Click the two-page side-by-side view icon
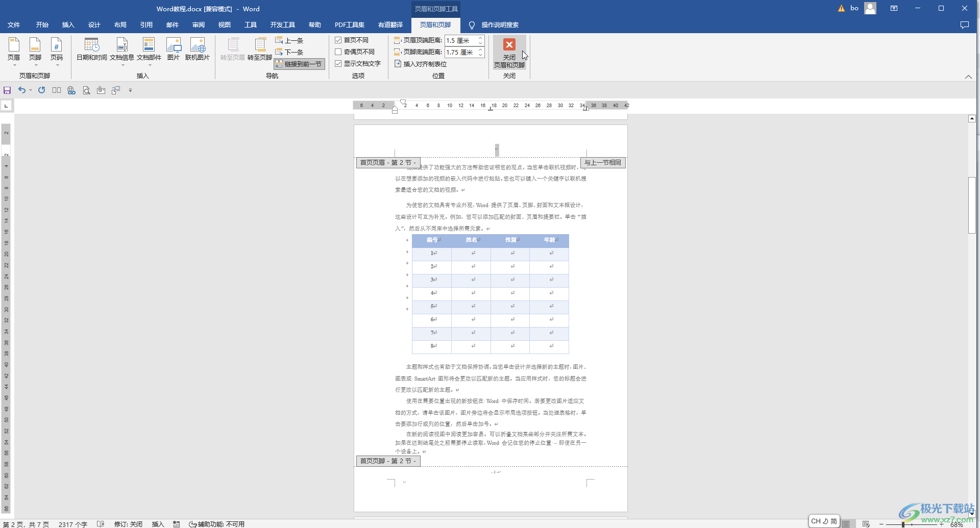This screenshot has width=980, height=528. (57, 90)
